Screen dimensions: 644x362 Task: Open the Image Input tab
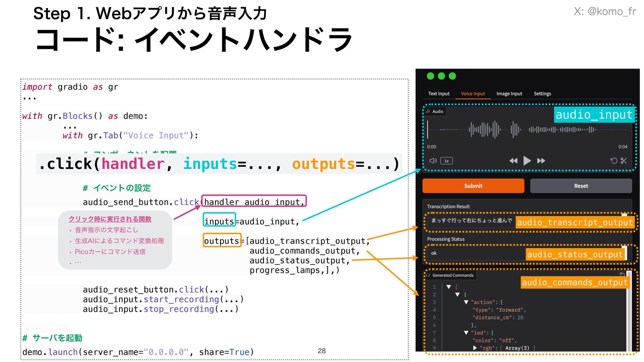[x=509, y=94]
